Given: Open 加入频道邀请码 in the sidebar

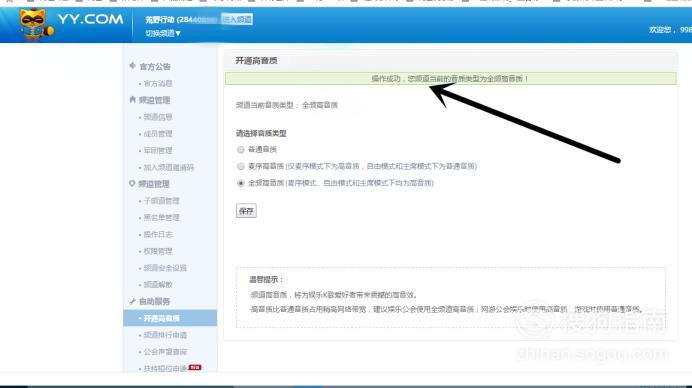Looking at the screenshot, I should (x=169, y=167).
